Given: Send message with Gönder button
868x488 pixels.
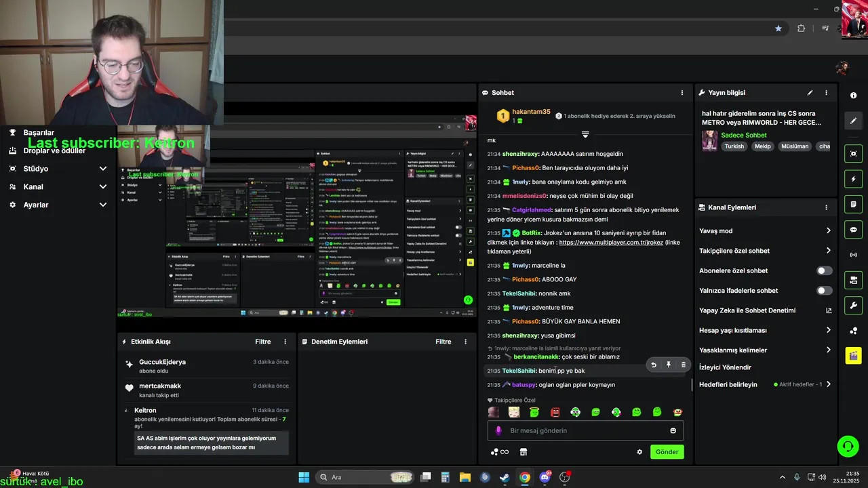Looking at the screenshot, I should point(667,452).
